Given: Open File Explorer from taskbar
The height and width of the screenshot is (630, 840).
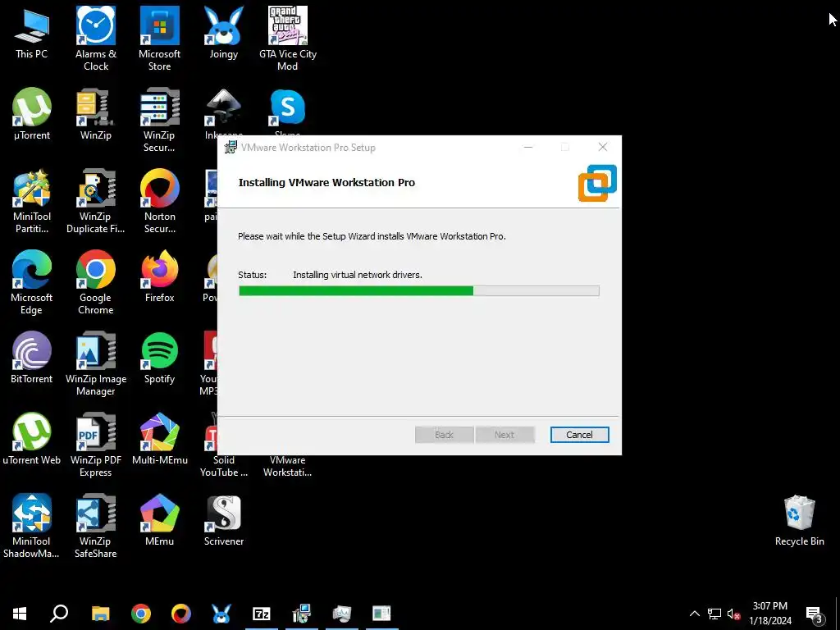Looking at the screenshot, I should pos(100,614).
